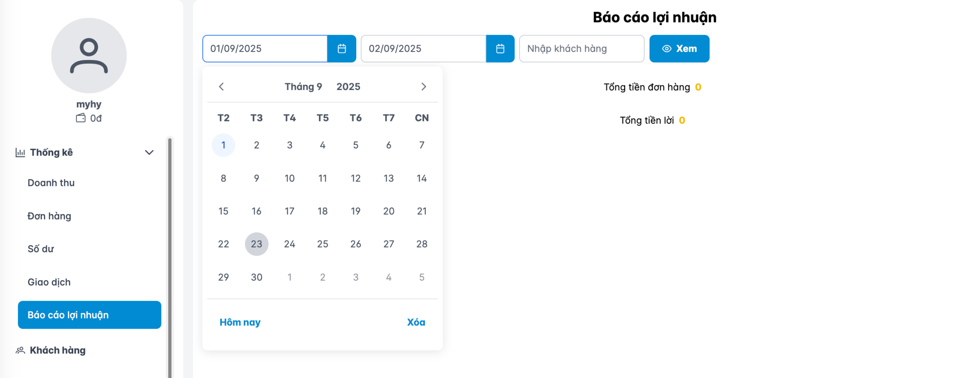Viewport: 980px width, 378px height.
Task: Open the start date calendar picker icon
Action: (x=342, y=48)
